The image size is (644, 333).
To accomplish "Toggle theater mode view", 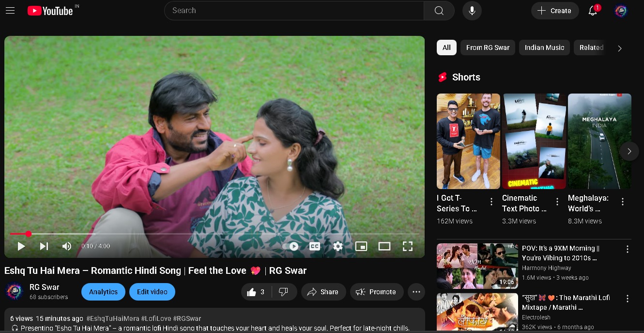I will pyautogui.click(x=384, y=246).
